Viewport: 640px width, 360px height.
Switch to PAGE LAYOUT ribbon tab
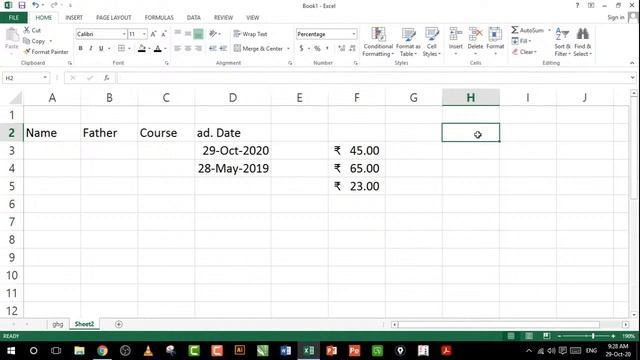point(113,18)
